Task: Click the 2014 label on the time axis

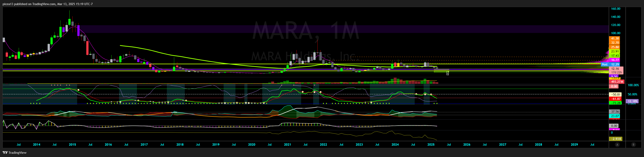Action: coord(36,145)
